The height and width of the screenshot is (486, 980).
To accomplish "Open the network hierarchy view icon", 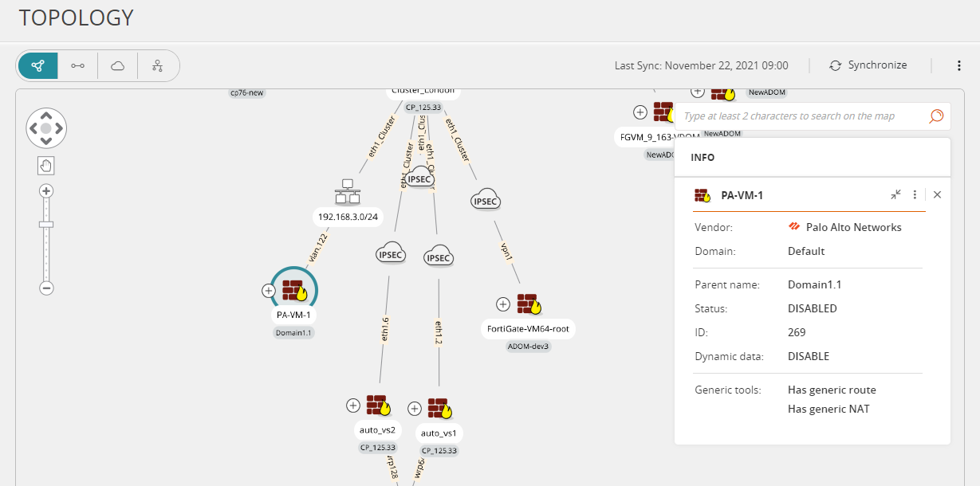I will click(x=157, y=65).
